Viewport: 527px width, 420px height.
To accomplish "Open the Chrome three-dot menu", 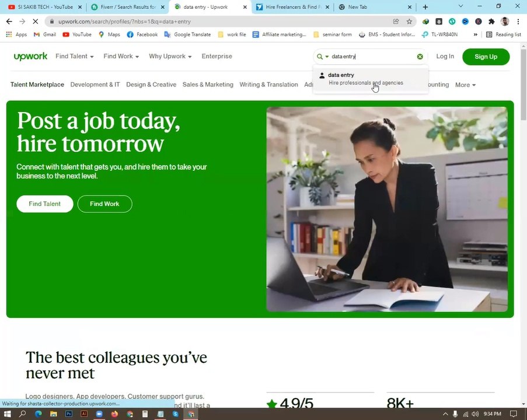I will 518,22.
